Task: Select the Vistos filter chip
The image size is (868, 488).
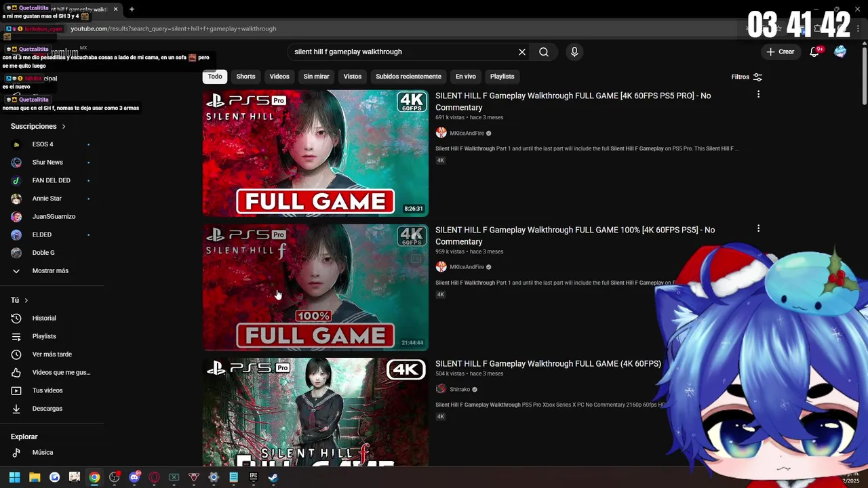Action: tap(353, 77)
